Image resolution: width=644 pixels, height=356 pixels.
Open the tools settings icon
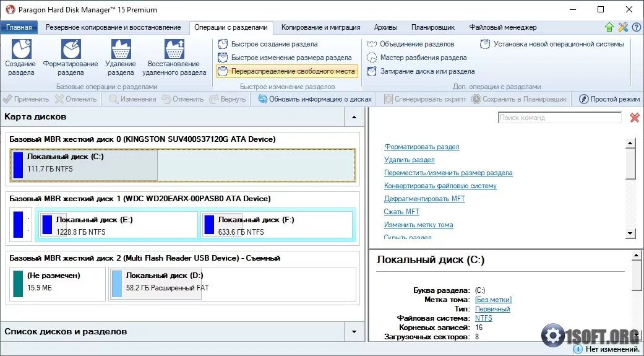pyautogui.click(x=623, y=27)
